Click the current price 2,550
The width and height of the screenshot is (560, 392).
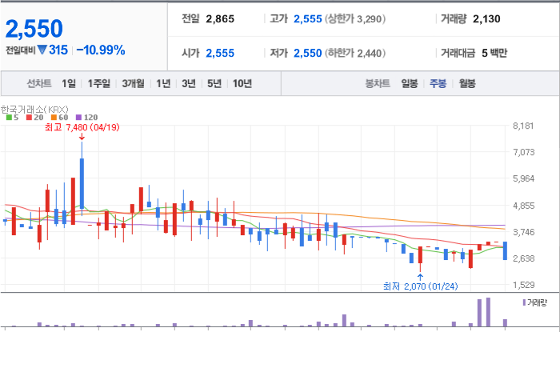click(x=34, y=29)
